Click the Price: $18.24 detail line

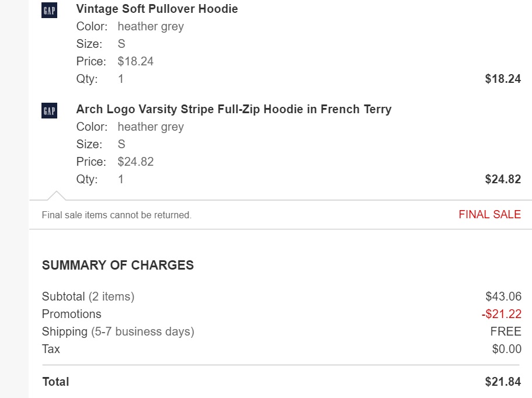(115, 61)
